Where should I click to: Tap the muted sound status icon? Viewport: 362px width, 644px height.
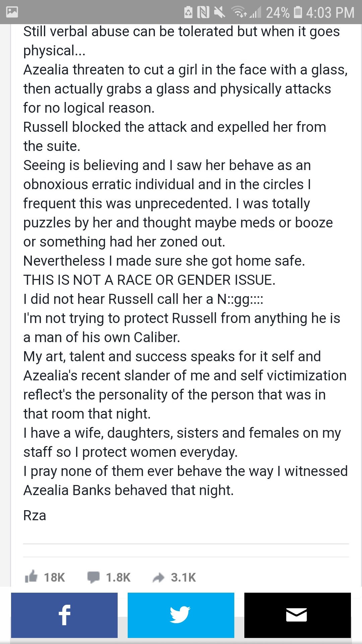pos(220,12)
